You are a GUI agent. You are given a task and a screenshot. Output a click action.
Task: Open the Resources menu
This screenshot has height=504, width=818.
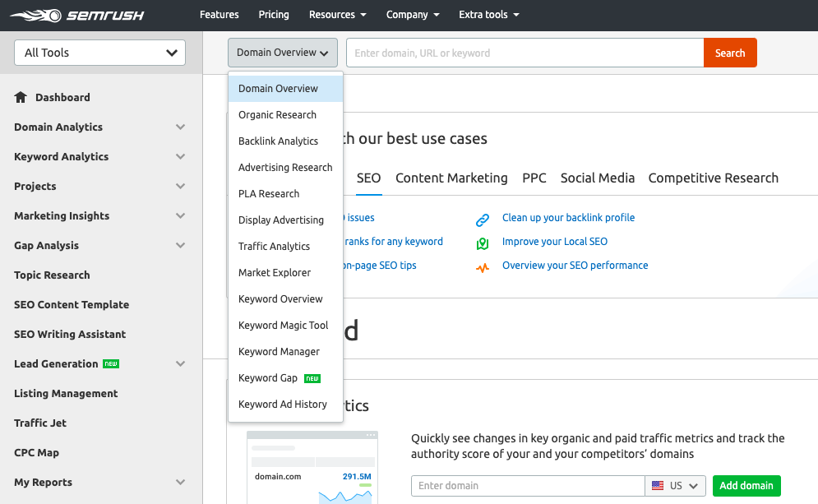338,15
